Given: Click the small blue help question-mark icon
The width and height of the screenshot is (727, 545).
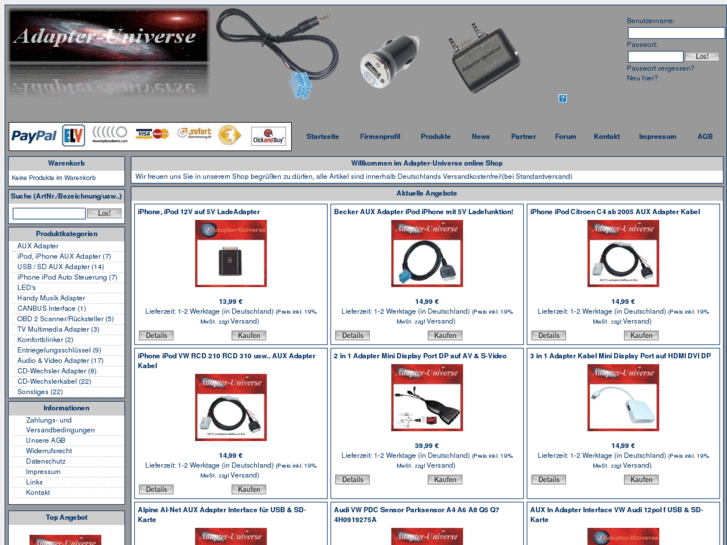Looking at the screenshot, I should [x=562, y=98].
